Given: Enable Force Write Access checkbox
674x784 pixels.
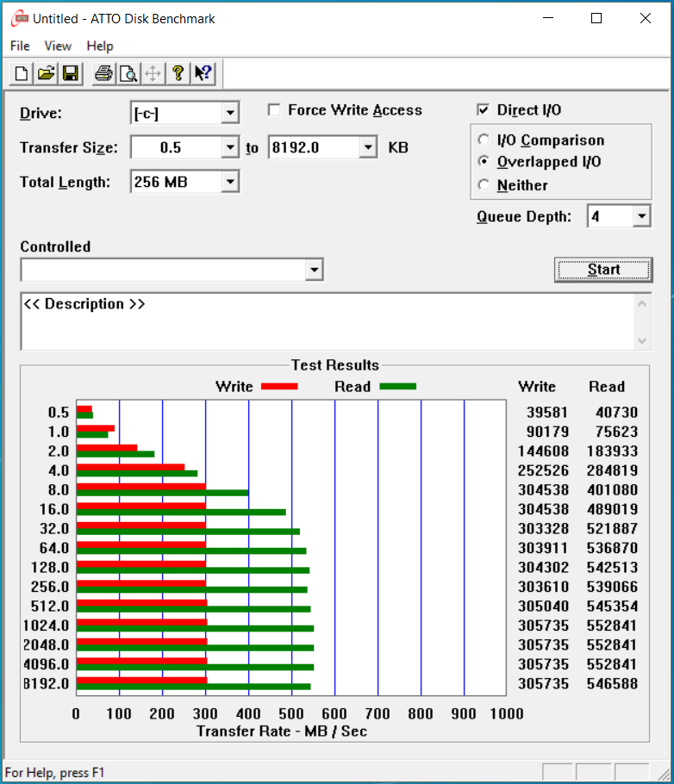Looking at the screenshot, I should click(x=274, y=110).
